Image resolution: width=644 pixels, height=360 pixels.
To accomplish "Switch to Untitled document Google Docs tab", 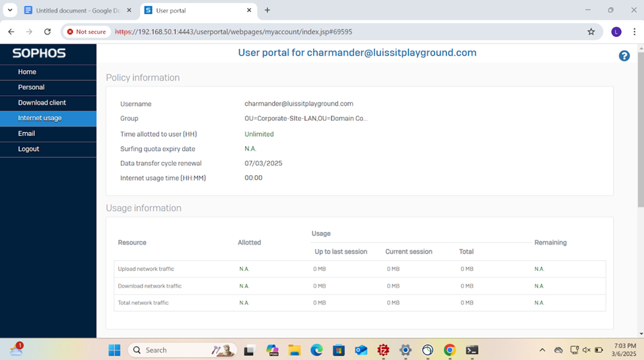I will tap(77, 11).
